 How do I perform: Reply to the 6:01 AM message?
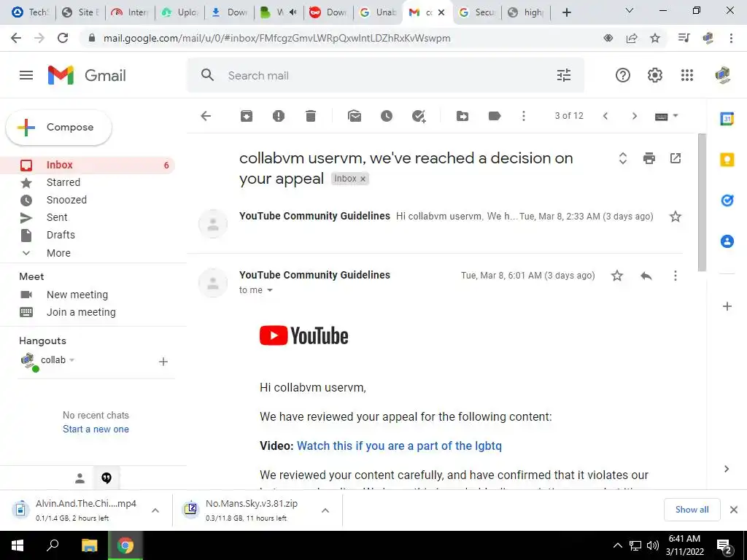coord(646,276)
